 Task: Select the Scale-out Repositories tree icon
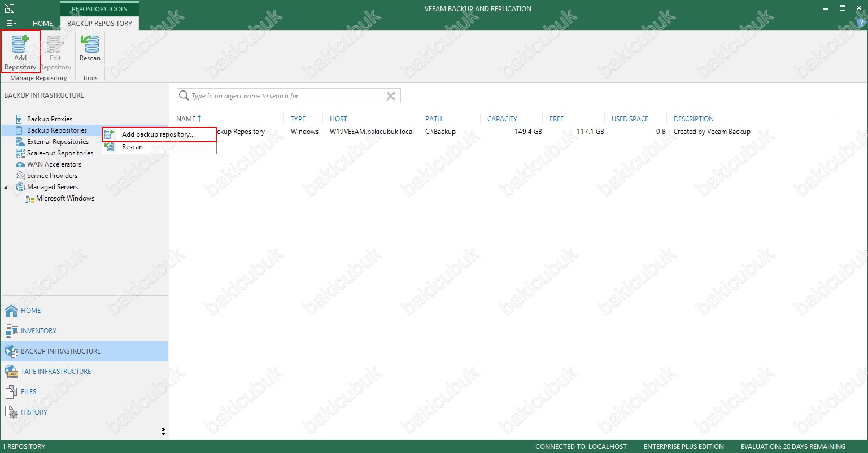(20, 153)
